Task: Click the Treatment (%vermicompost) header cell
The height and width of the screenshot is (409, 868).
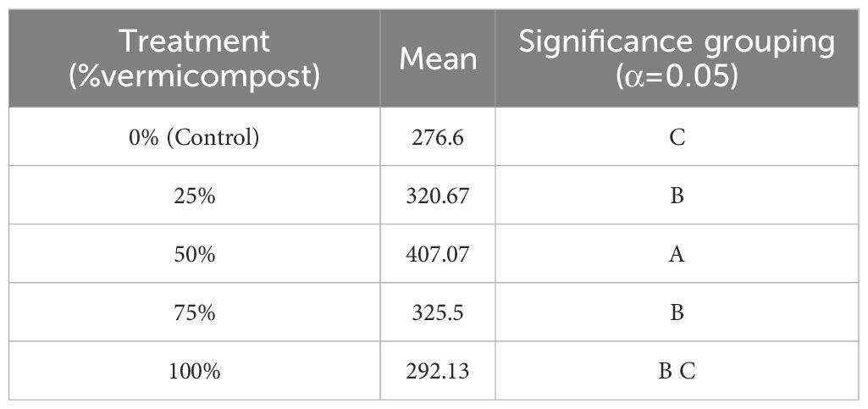Action: (194, 58)
